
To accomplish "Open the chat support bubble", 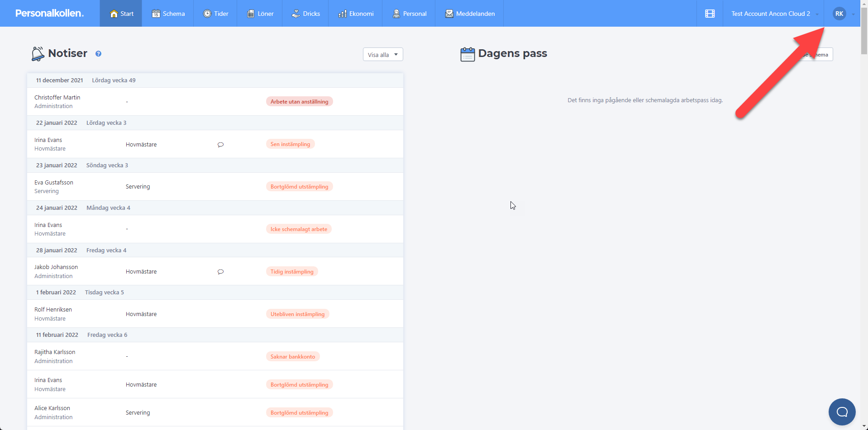I will 842,411.
